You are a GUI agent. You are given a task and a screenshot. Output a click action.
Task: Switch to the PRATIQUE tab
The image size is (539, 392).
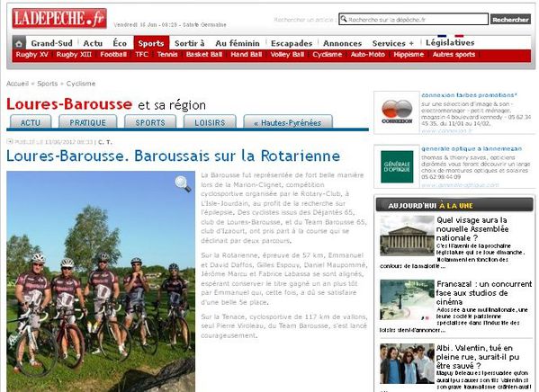pos(87,122)
